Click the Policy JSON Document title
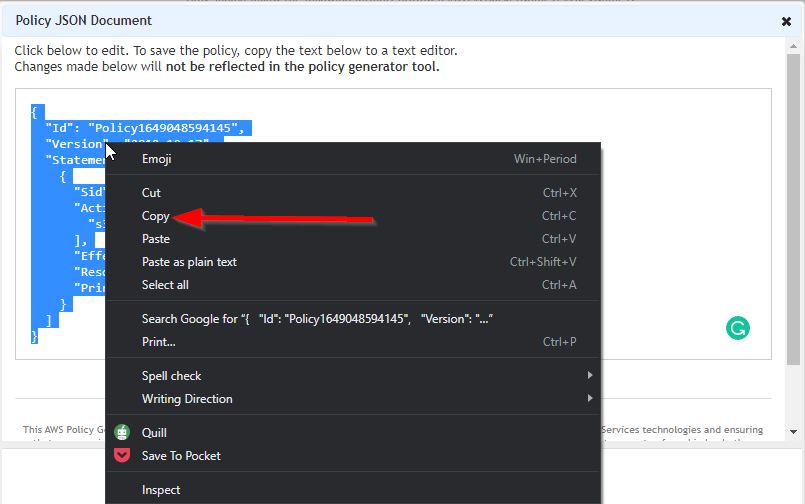805x504 pixels. click(x=83, y=21)
